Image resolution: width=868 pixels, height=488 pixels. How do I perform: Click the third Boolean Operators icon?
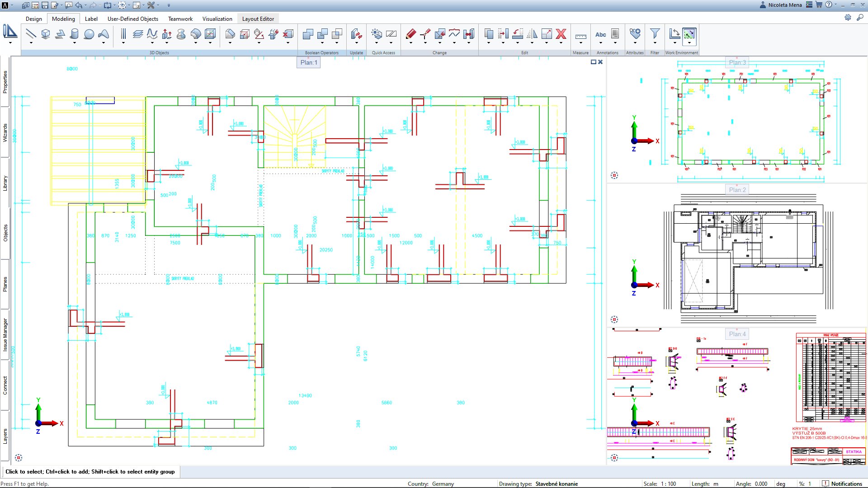pyautogui.click(x=337, y=34)
